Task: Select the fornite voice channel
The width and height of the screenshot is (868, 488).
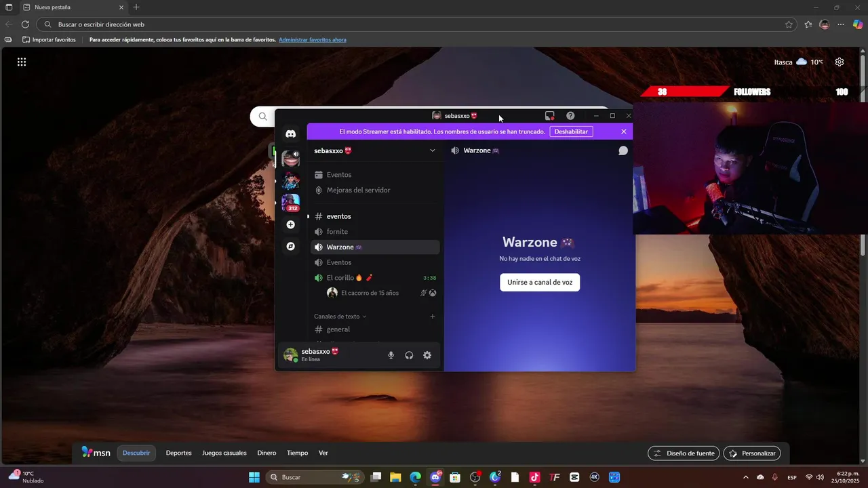Action: [375, 232]
